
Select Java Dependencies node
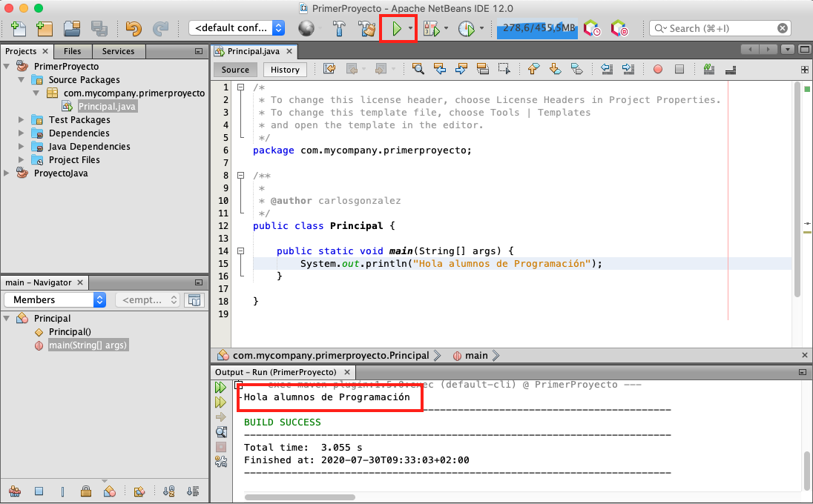pos(89,147)
